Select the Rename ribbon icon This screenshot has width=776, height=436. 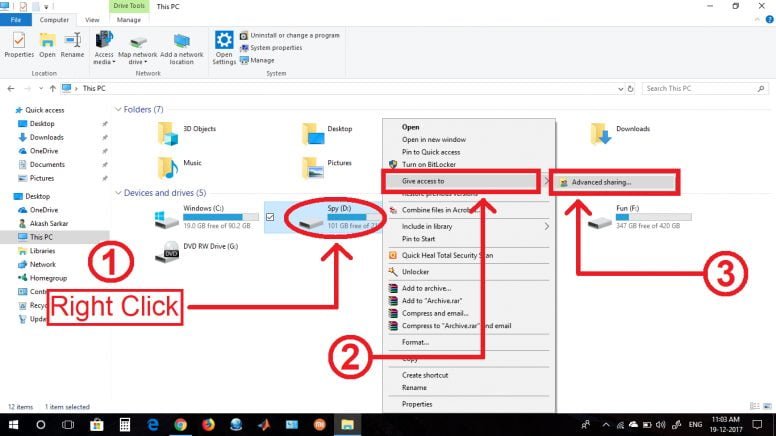tap(72, 45)
